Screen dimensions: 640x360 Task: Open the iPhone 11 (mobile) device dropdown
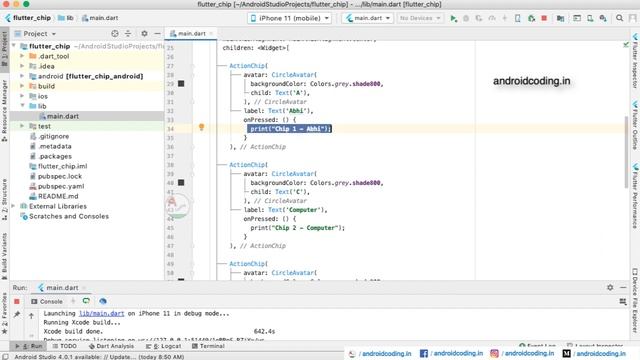289,18
